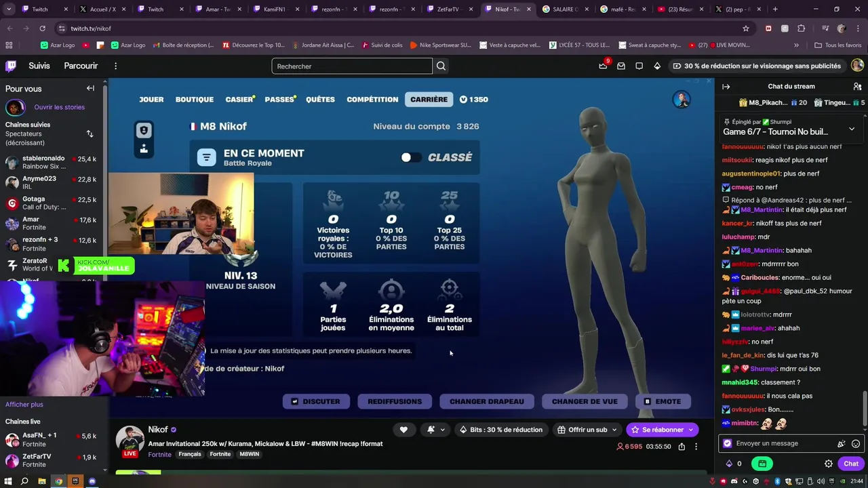Open the Azar Logo bookmark with green icon
This screenshot has width=868, height=488.
[x=58, y=45]
